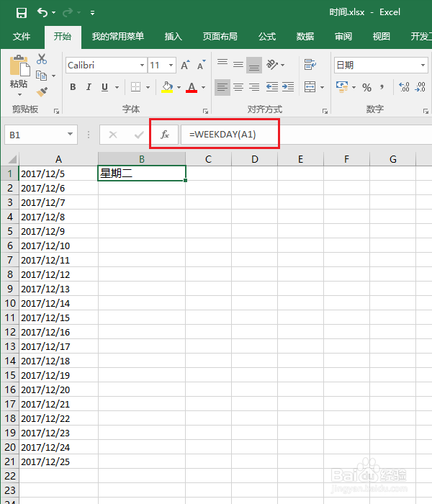Viewport: 432px width, 504px height.
Task: Click the Merge and Center icon
Action: (x=310, y=87)
